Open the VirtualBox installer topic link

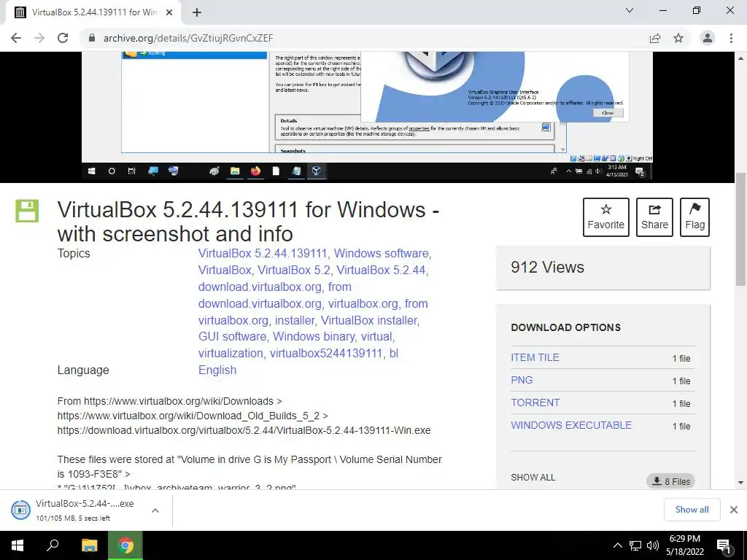click(368, 321)
